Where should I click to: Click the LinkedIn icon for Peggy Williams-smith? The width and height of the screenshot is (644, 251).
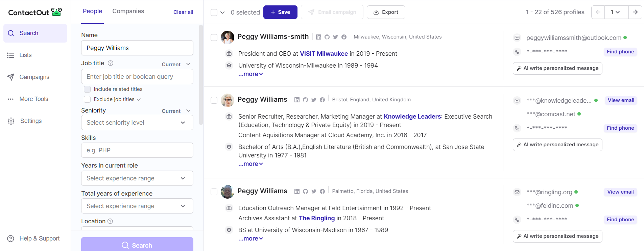tap(318, 37)
